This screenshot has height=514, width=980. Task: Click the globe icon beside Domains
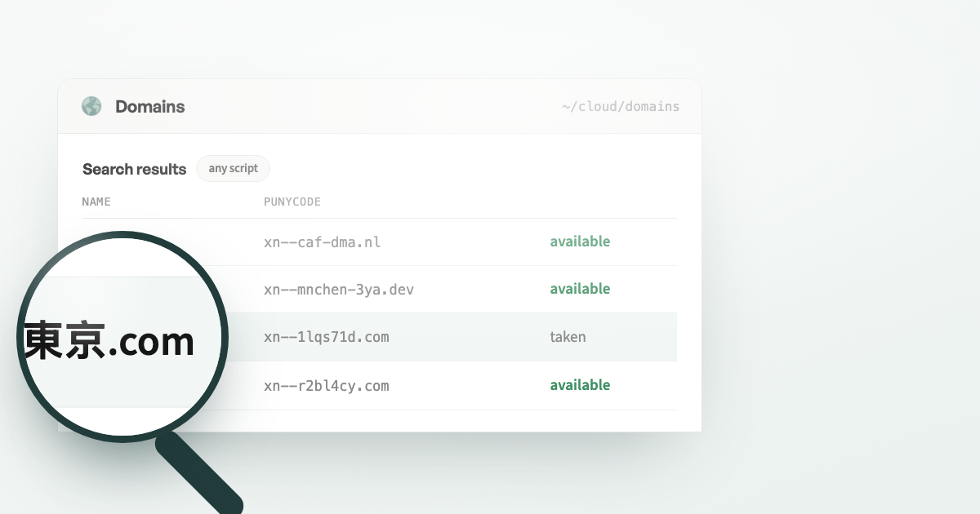pos(91,106)
